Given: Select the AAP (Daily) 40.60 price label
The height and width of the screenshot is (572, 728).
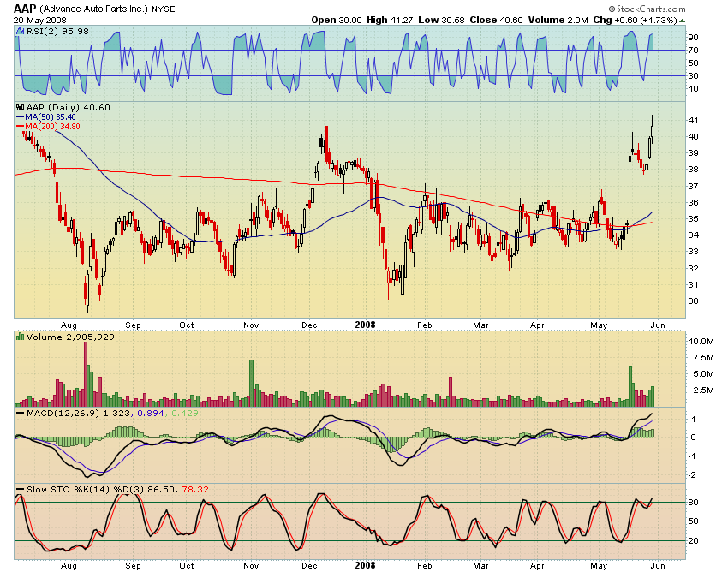Looking at the screenshot, I should click(x=69, y=107).
